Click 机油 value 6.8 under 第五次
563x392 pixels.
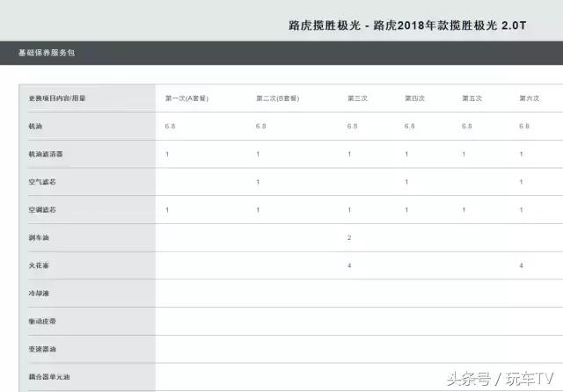click(x=467, y=127)
